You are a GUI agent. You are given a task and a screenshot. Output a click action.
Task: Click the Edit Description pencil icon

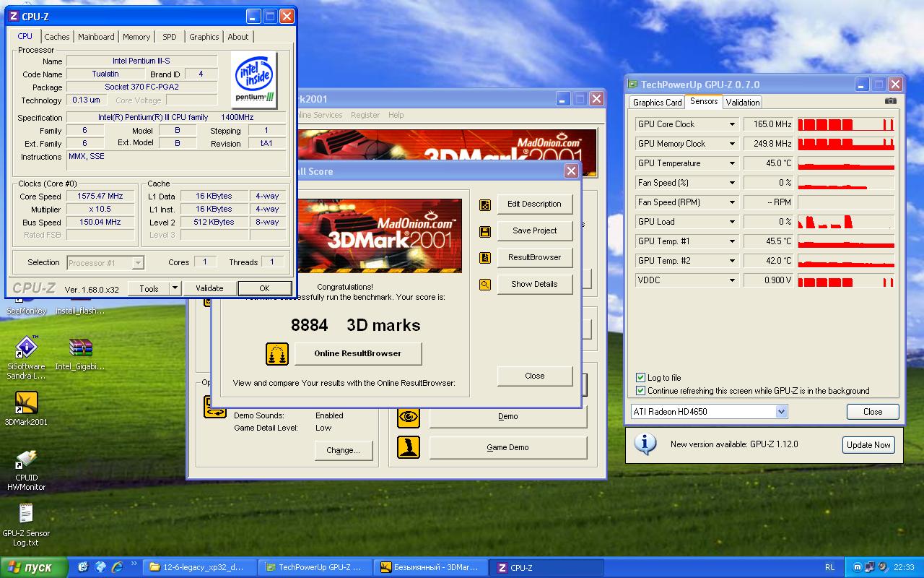pyautogui.click(x=485, y=204)
